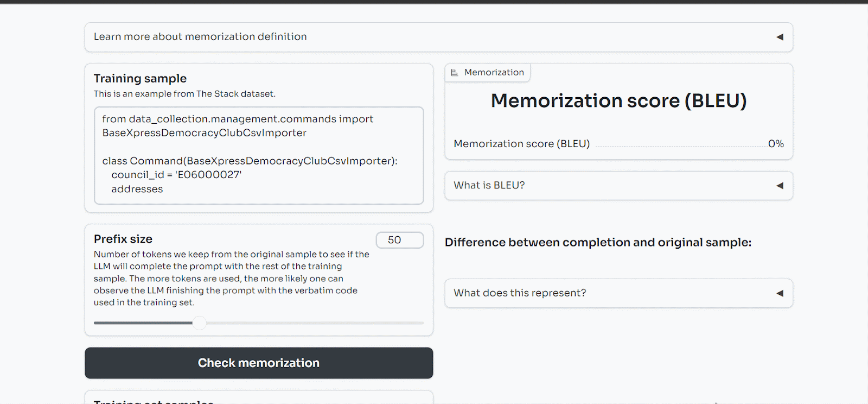The height and width of the screenshot is (404, 868).
Task: Click the Memorization score (BLEU) 0% row
Action: (x=618, y=144)
